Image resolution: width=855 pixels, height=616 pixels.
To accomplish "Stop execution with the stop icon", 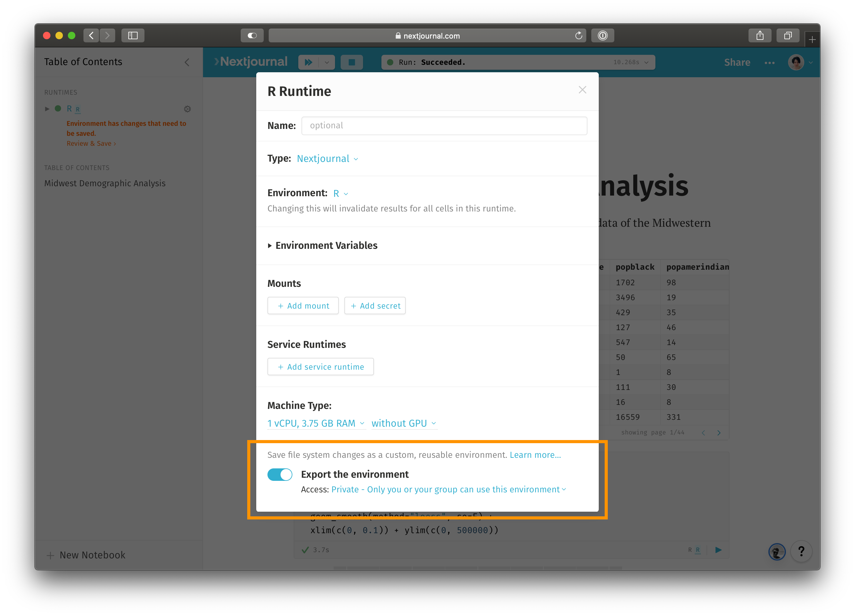I will pyautogui.click(x=351, y=62).
